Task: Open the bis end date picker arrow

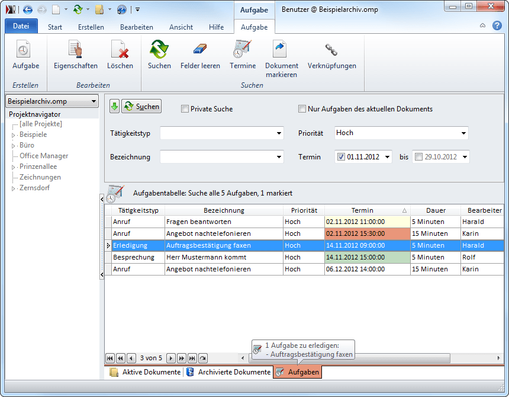Action: (465, 157)
